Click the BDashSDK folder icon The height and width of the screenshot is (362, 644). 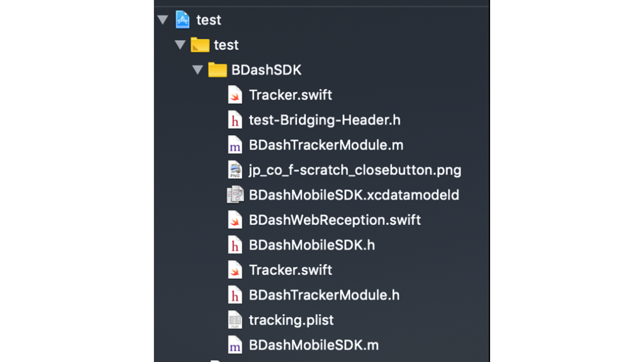tap(217, 70)
